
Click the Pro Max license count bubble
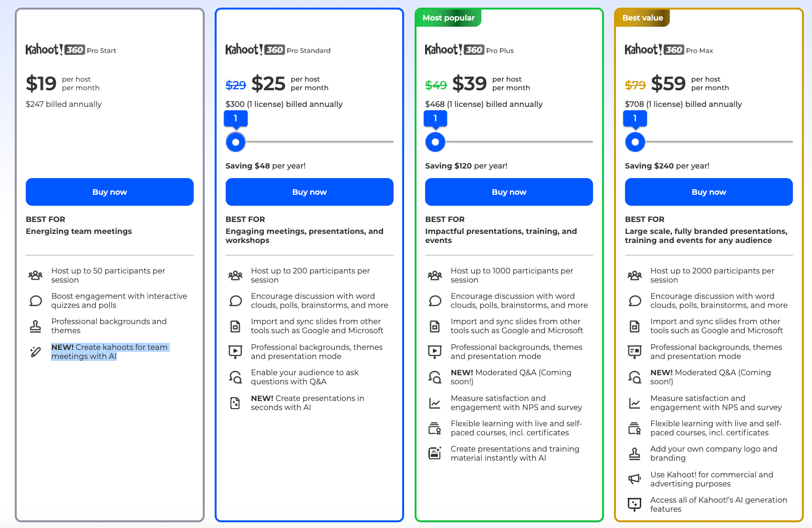point(635,118)
